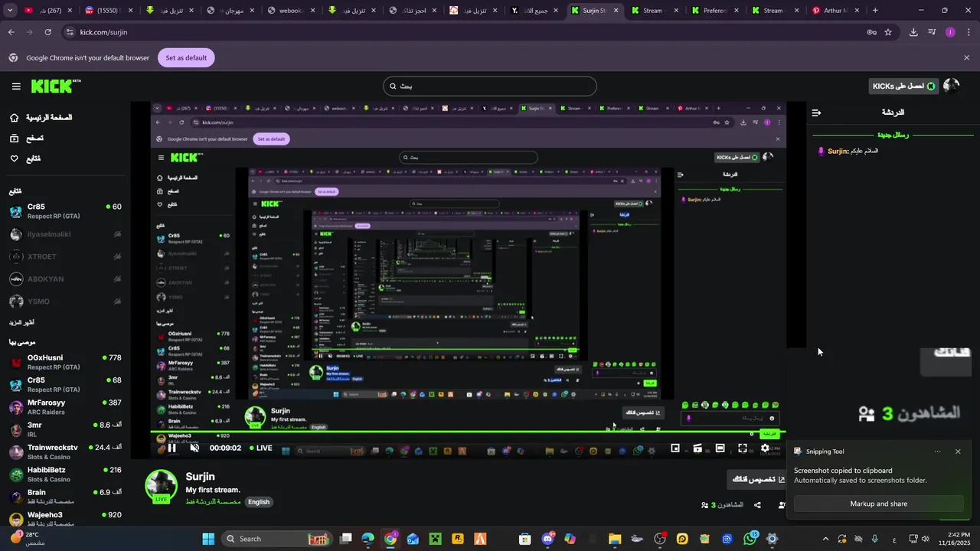The width and height of the screenshot is (980, 551).
Task: Set Chrome as default browser
Action: 186,58
